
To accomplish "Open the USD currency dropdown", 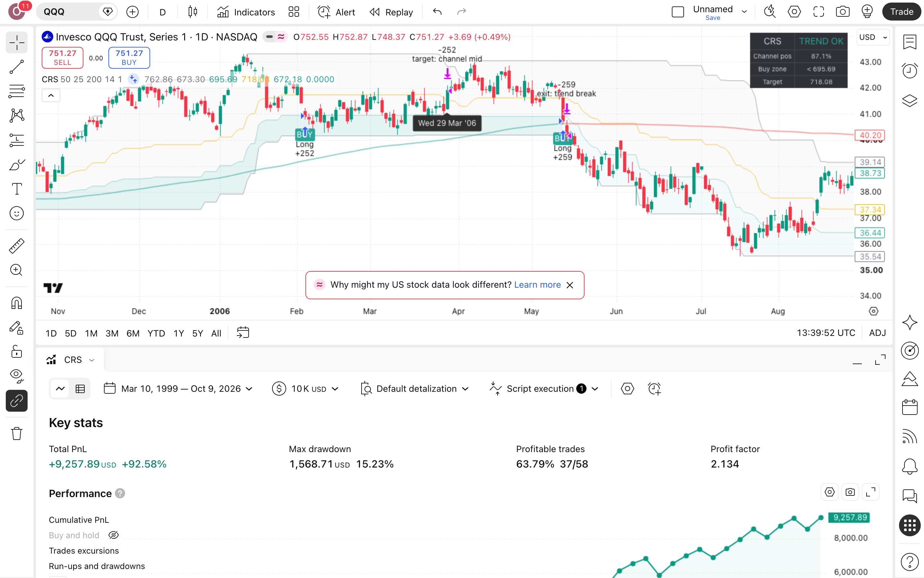I will 872,37.
